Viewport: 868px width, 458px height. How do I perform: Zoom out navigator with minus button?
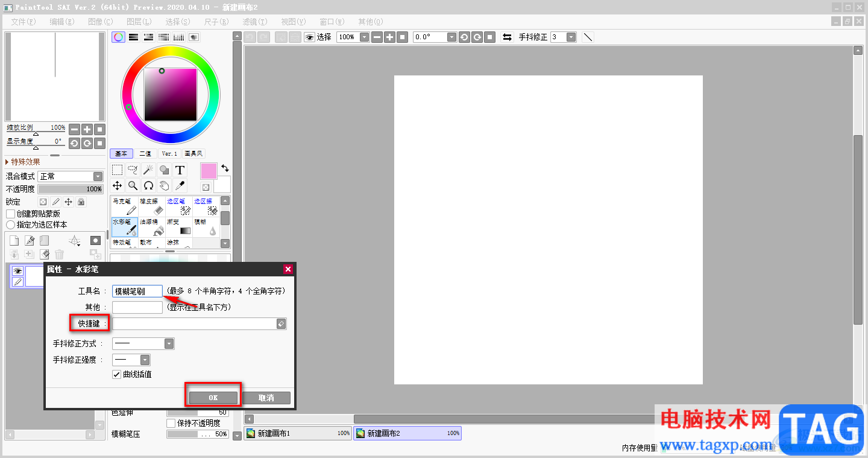pyautogui.click(x=74, y=129)
